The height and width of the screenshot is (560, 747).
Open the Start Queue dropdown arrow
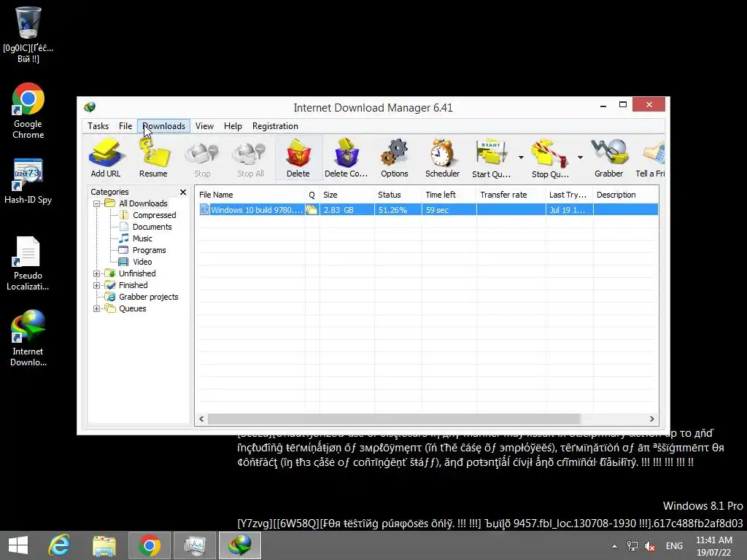click(x=521, y=157)
